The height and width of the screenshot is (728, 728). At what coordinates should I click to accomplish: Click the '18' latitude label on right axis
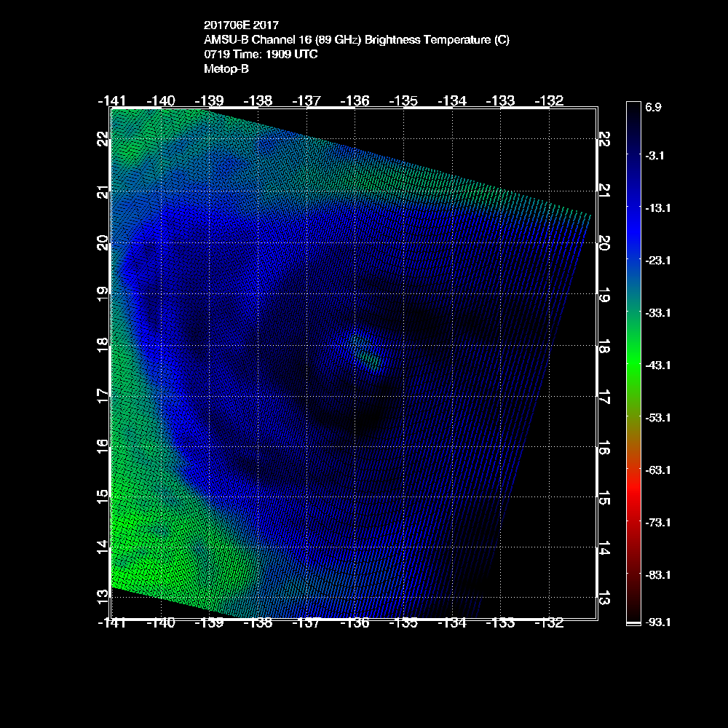604,347
